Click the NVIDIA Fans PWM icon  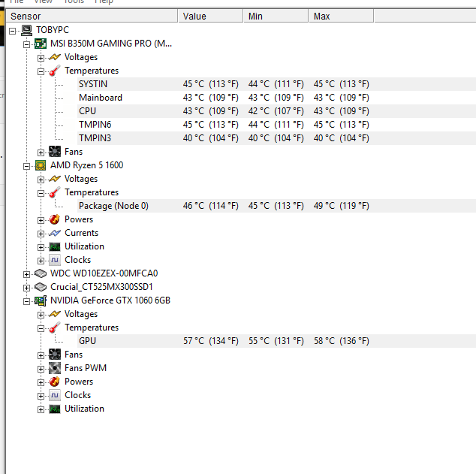55,368
